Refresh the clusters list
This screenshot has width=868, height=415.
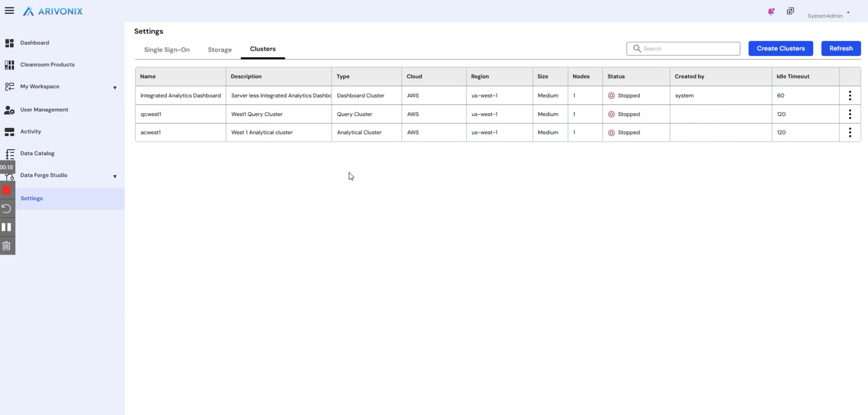pyautogui.click(x=840, y=48)
